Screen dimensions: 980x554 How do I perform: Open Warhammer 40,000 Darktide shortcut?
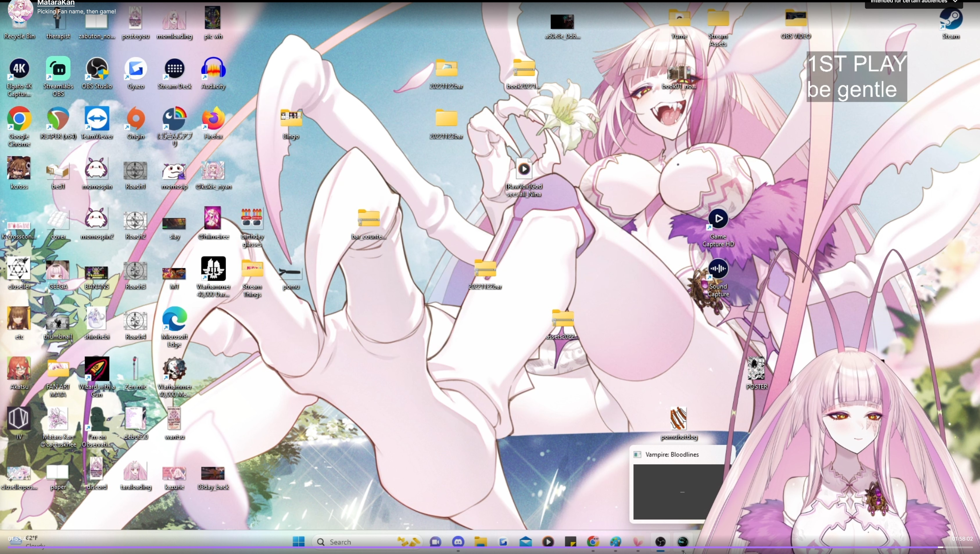(213, 277)
